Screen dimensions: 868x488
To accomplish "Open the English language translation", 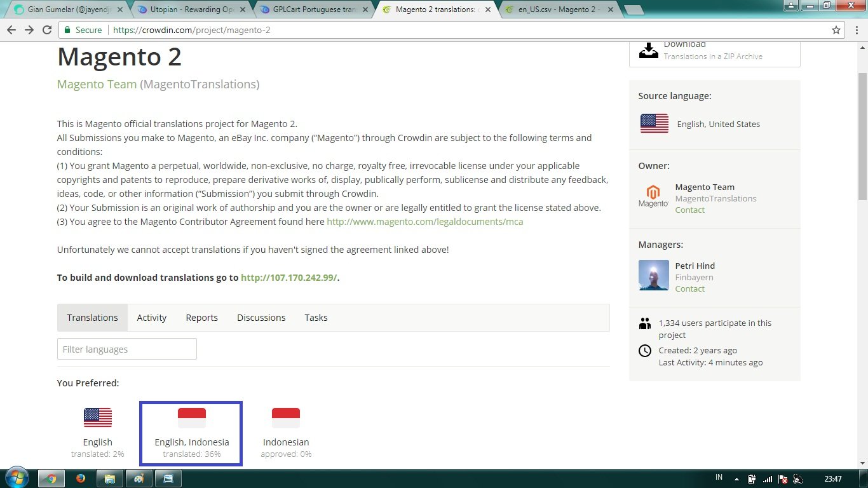I will pos(98,433).
